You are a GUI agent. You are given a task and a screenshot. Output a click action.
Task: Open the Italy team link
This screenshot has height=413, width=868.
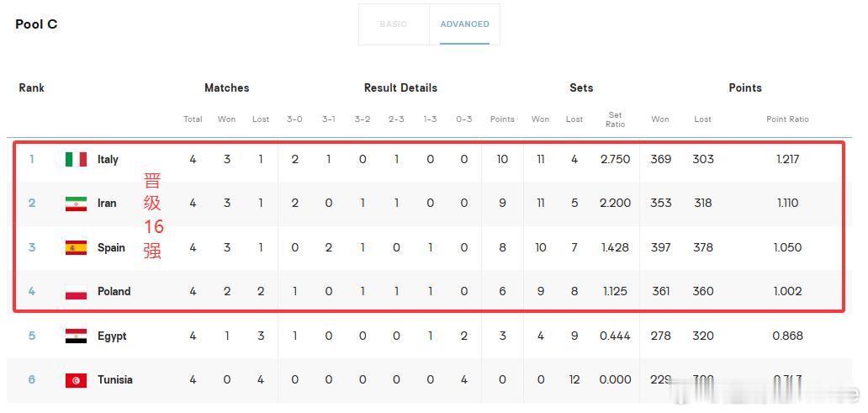point(108,160)
